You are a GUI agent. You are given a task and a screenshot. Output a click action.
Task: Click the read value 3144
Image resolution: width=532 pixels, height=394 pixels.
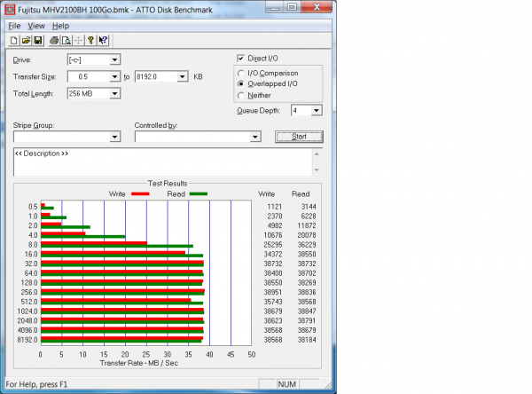click(309, 207)
